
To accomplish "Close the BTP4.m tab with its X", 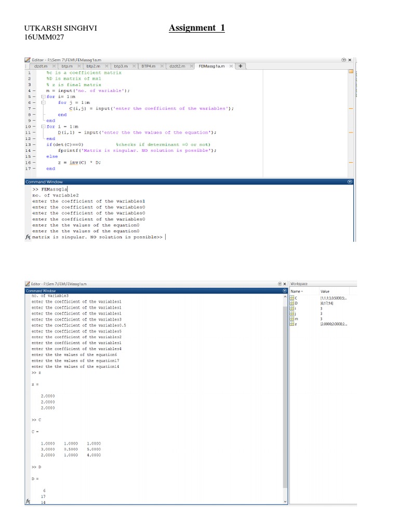I will click(162, 66).
